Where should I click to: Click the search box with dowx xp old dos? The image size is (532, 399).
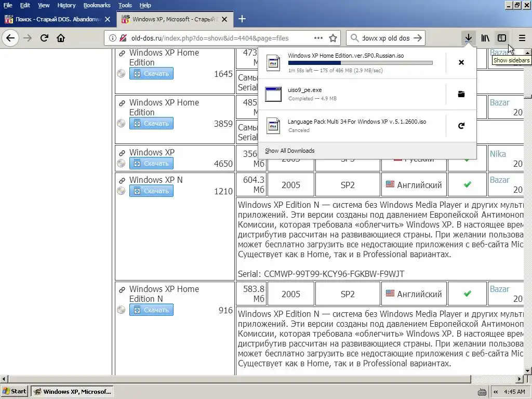[x=386, y=38]
